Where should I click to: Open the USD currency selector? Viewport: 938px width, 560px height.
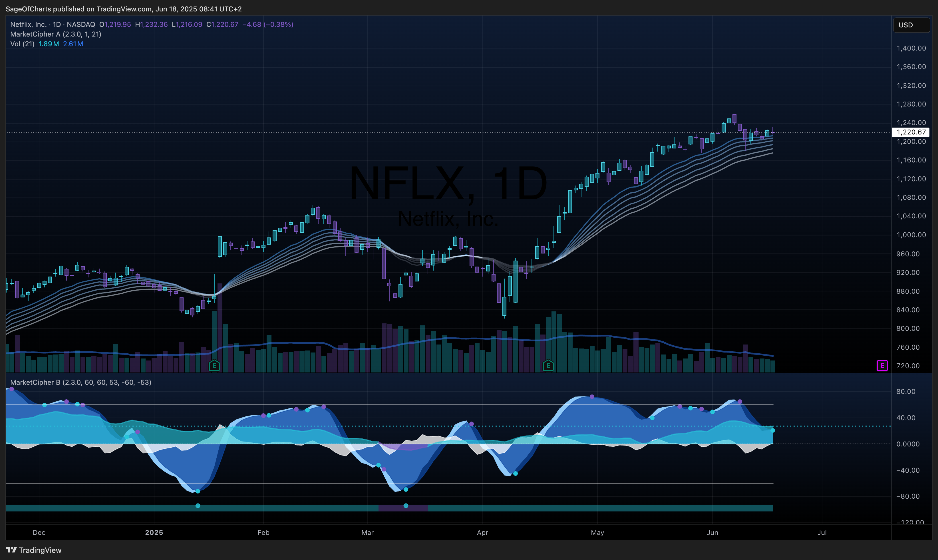[911, 25]
